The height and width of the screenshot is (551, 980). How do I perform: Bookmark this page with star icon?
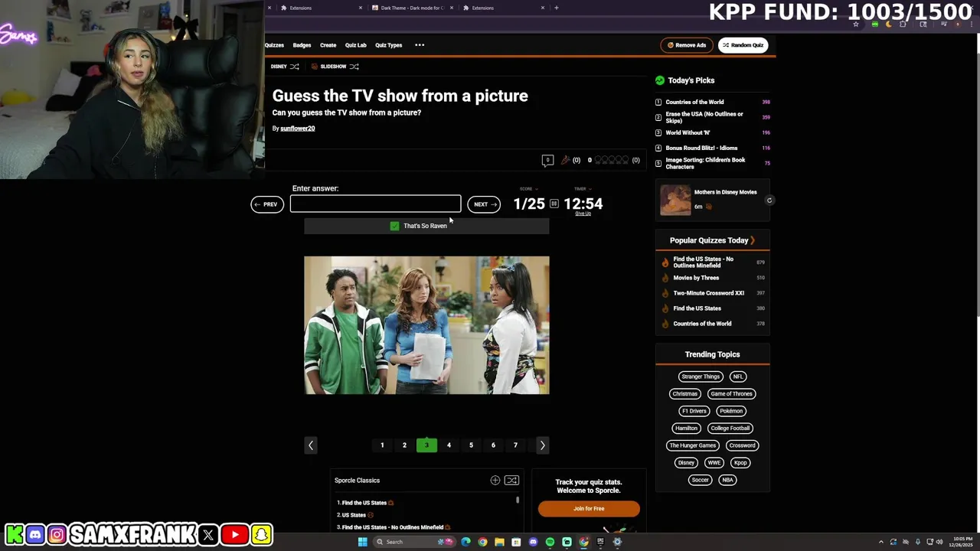855,24
